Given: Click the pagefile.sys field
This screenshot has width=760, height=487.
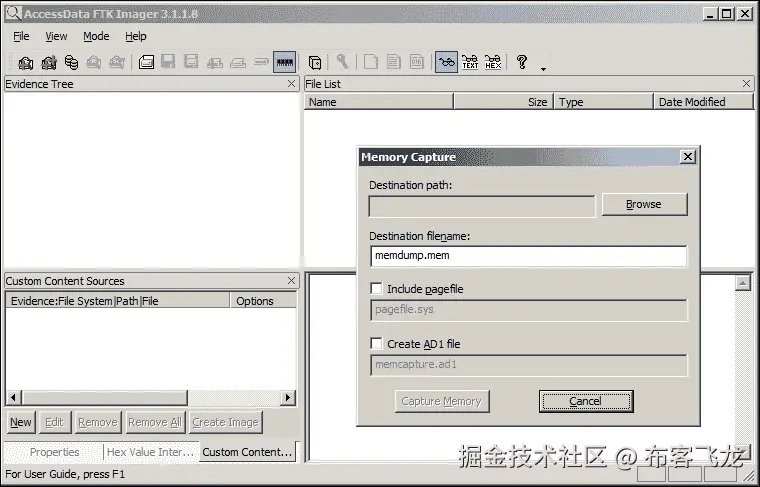Looking at the screenshot, I should tap(528, 310).
